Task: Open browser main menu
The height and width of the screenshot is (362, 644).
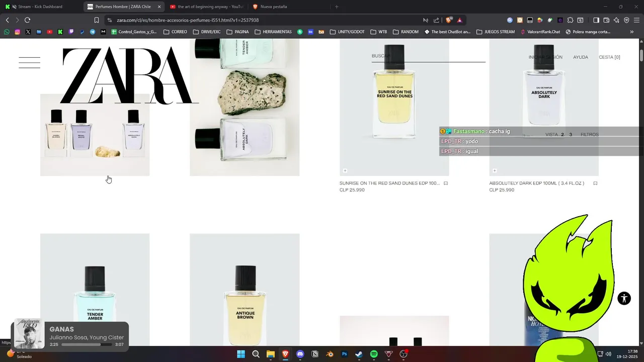Action: click(636, 20)
